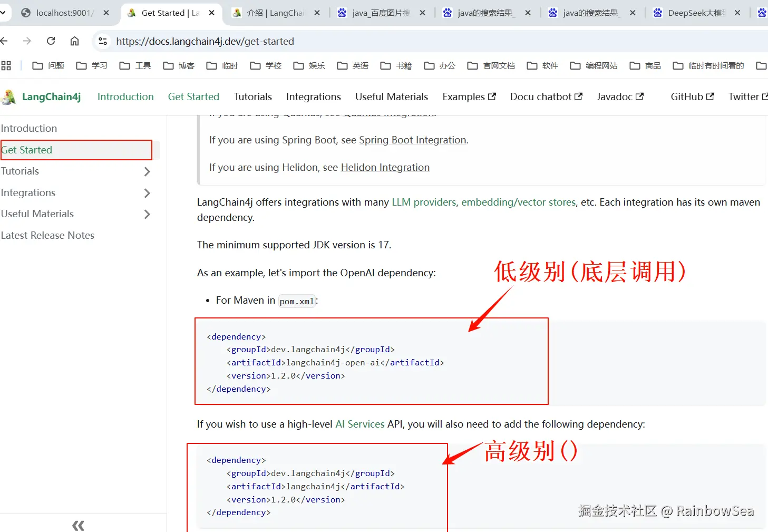Open 办公 bookmark folder
Screen dimensions: 768x532
click(440, 65)
